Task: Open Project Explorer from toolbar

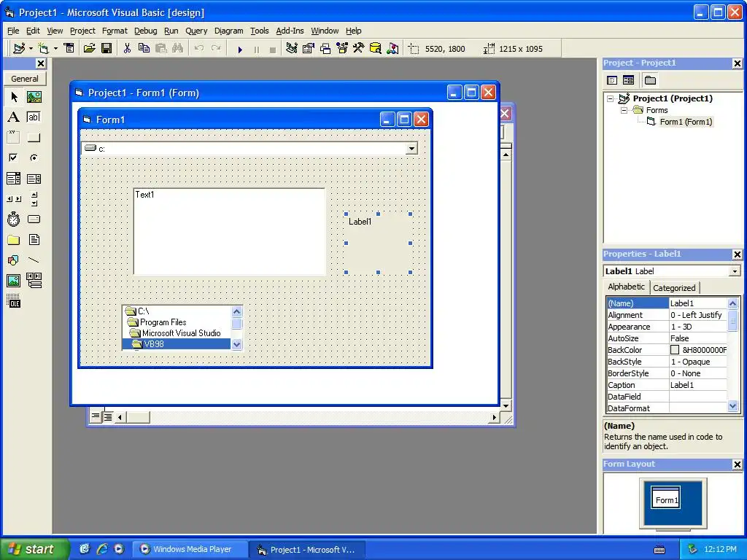Action: point(292,48)
